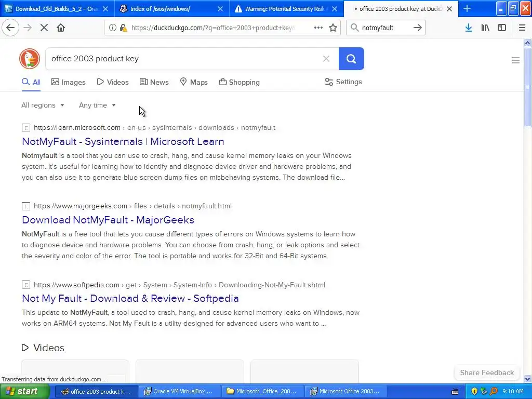Switch to Microsoft Office 2003 taskbar installer
The width and height of the screenshot is (532, 399).
point(345,391)
